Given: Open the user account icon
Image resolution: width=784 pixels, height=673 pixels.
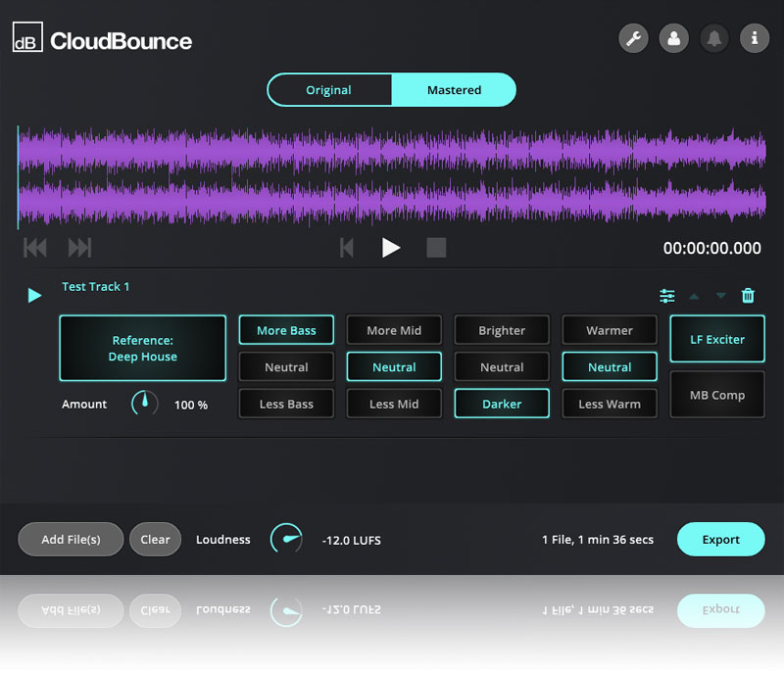Looking at the screenshot, I should click(x=673, y=38).
